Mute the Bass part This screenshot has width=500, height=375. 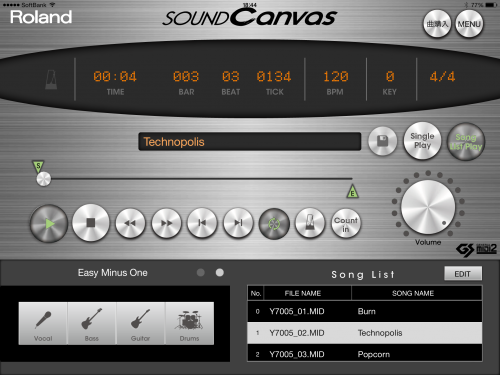coord(92,323)
